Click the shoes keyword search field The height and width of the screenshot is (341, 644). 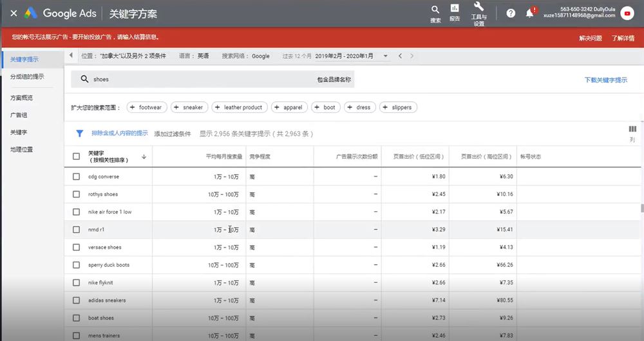213,79
